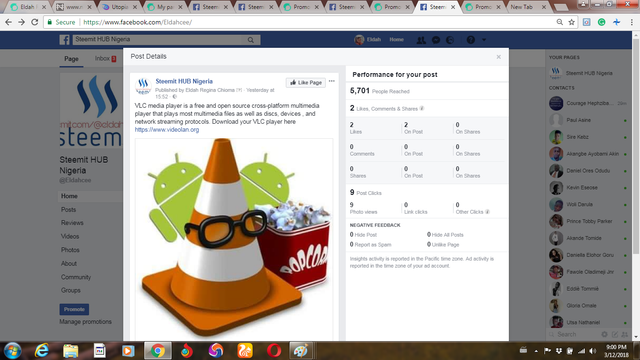Image resolution: width=640 pixels, height=360 pixels.
Task: Open Eldah profile in top bar
Action: tap(368, 40)
